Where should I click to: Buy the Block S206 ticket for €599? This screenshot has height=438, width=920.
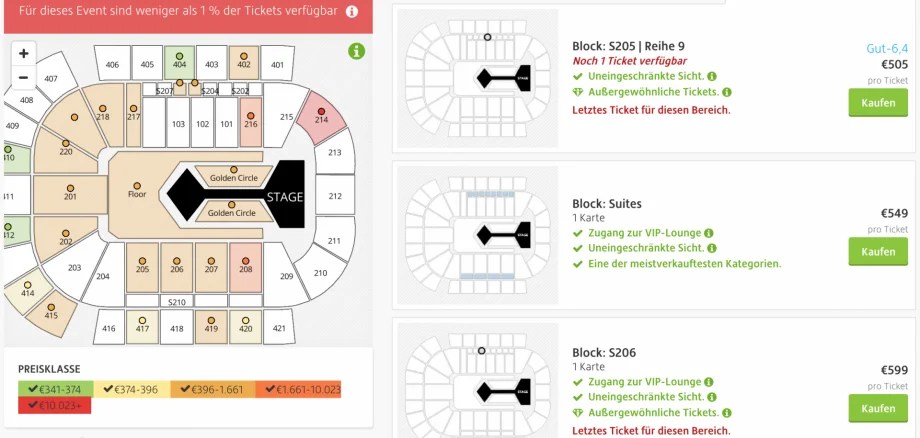[x=878, y=409]
